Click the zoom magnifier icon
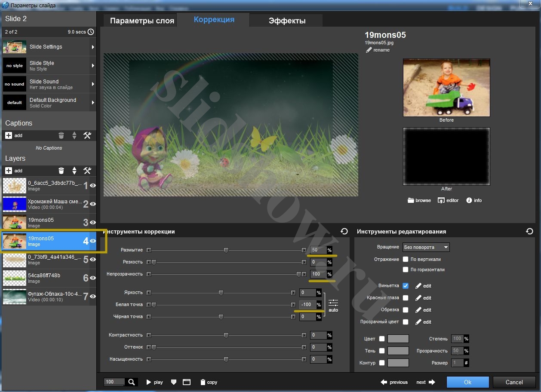Image resolution: width=541 pixels, height=392 pixels. pyautogui.click(x=132, y=382)
